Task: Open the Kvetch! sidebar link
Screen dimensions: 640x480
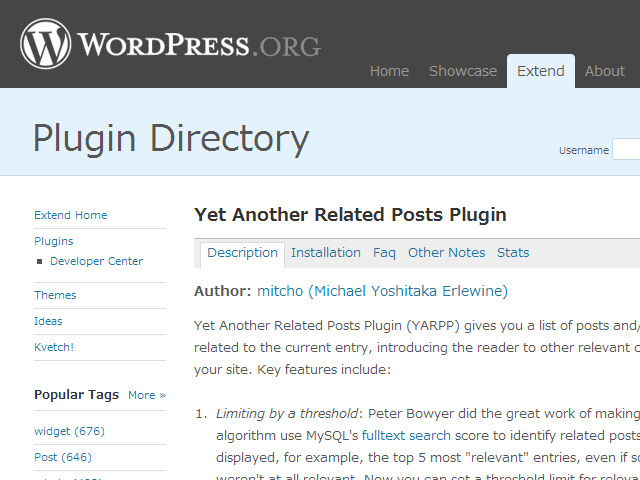Action: click(54, 347)
